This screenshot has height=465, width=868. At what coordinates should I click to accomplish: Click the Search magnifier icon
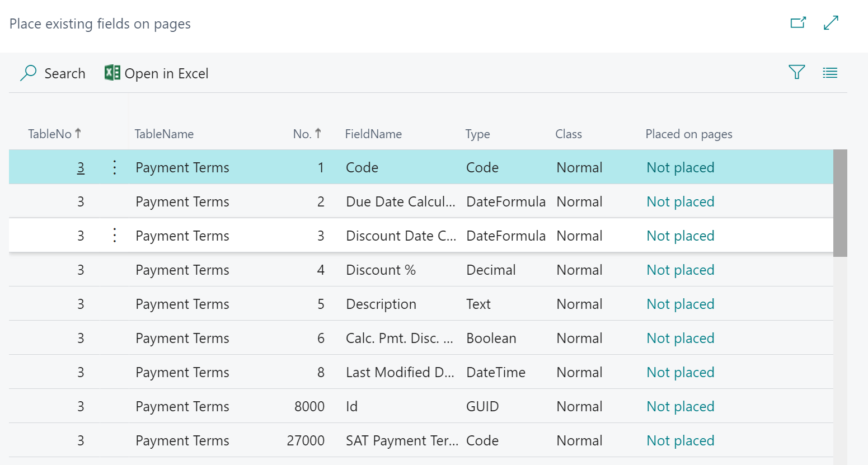(x=28, y=73)
